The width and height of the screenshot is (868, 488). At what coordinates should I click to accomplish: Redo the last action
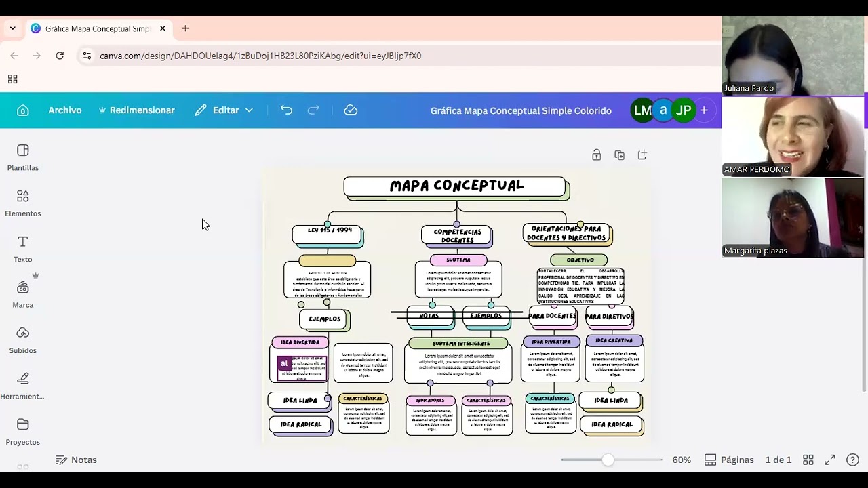pos(313,110)
